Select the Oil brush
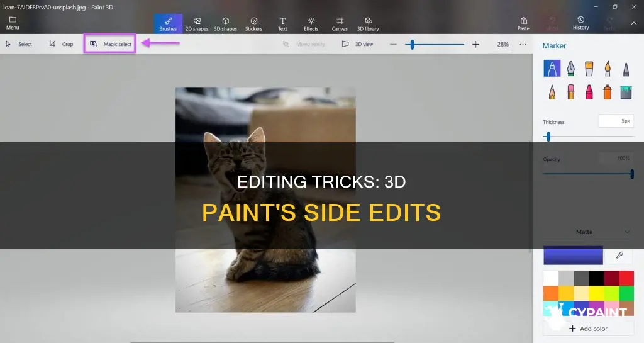Image resolution: width=644 pixels, height=343 pixels. point(589,68)
